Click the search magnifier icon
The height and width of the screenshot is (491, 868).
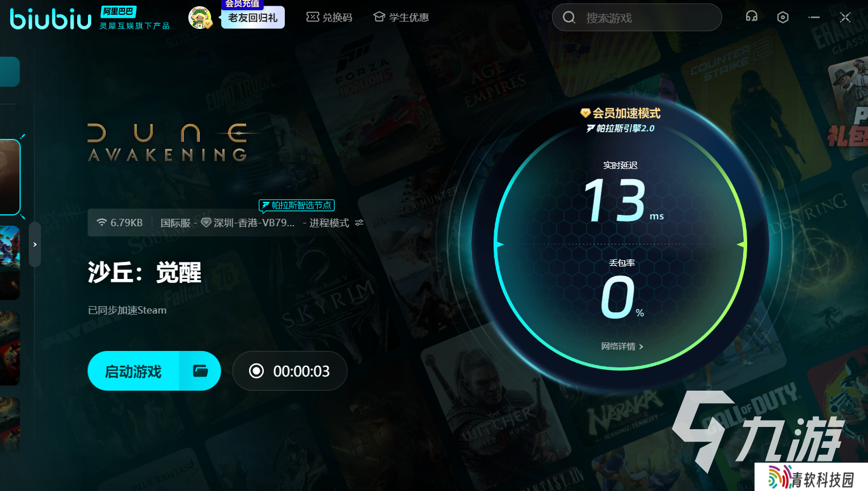(568, 18)
